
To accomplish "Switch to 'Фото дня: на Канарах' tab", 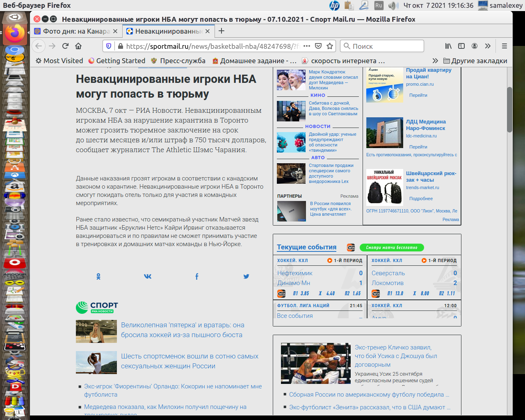I will 76,31.
